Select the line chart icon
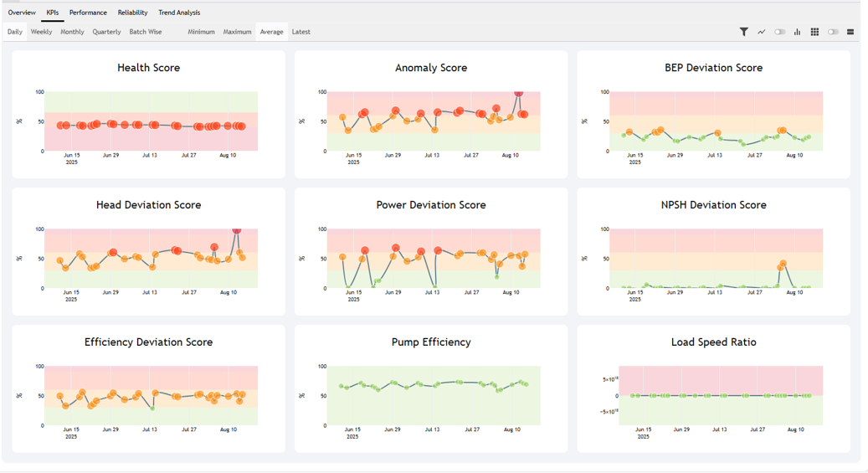 [762, 32]
